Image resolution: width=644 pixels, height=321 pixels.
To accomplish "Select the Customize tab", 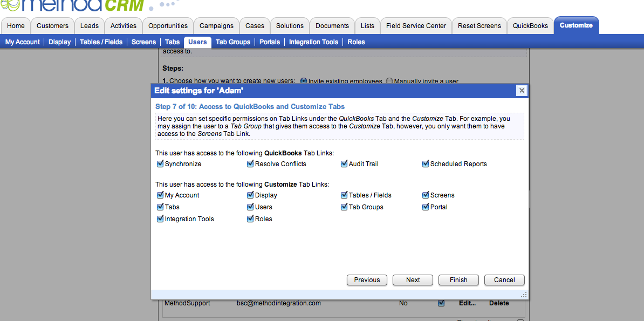I will click(x=576, y=25).
